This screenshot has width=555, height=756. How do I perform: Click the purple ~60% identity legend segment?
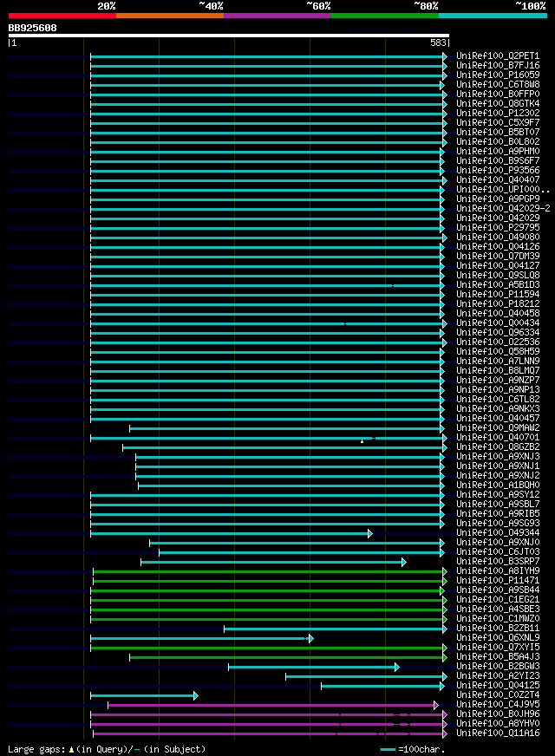tap(277, 16)
